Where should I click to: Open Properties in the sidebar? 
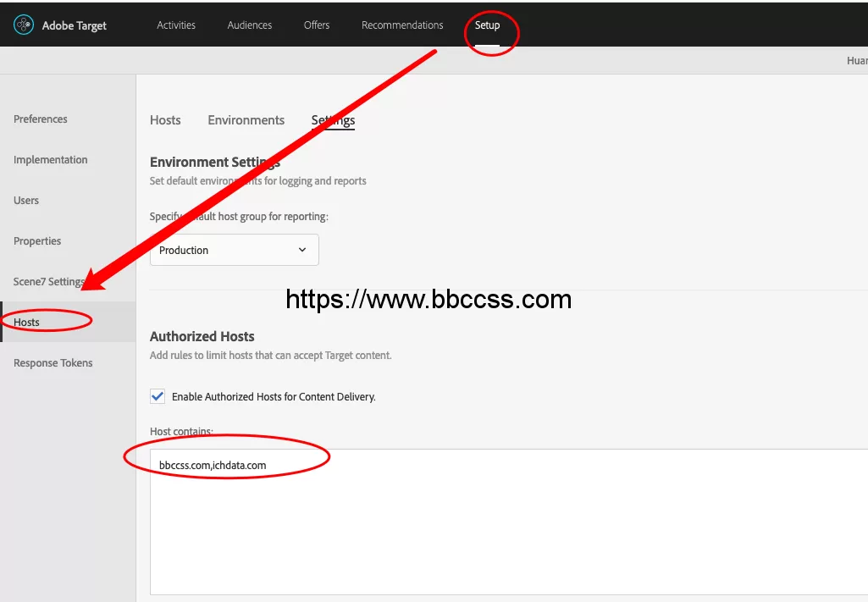click(37, 240)
